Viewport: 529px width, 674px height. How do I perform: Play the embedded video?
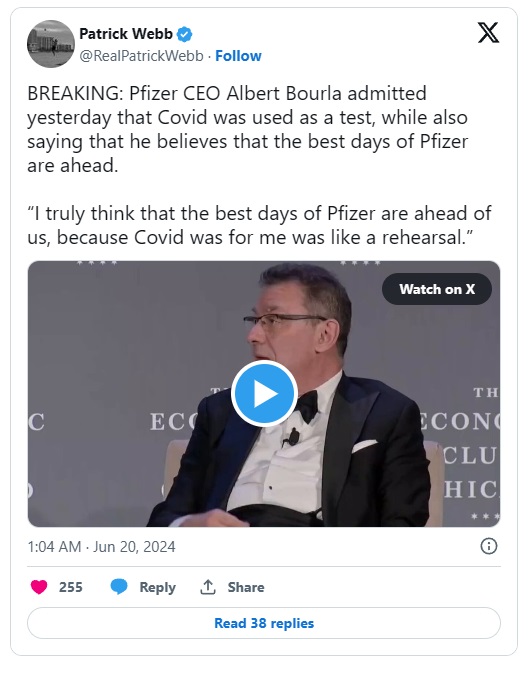coord(264,394)
